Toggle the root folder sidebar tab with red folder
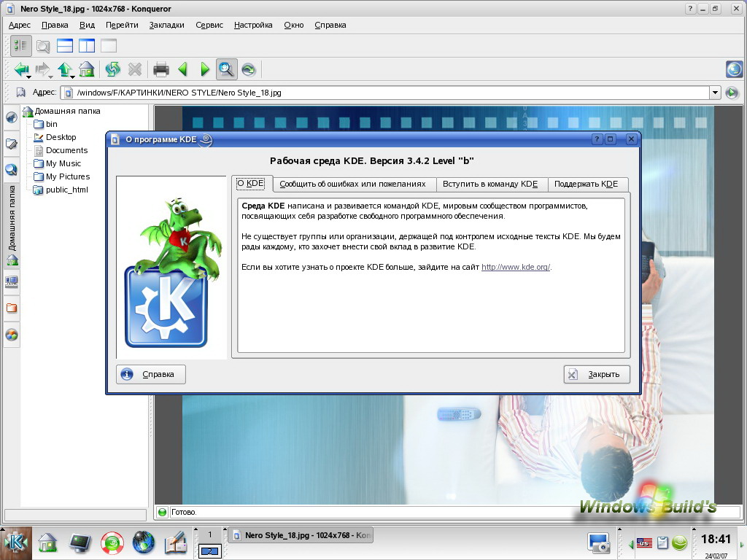This screenshot has height=560, width=747. click(x=12, y=308)
